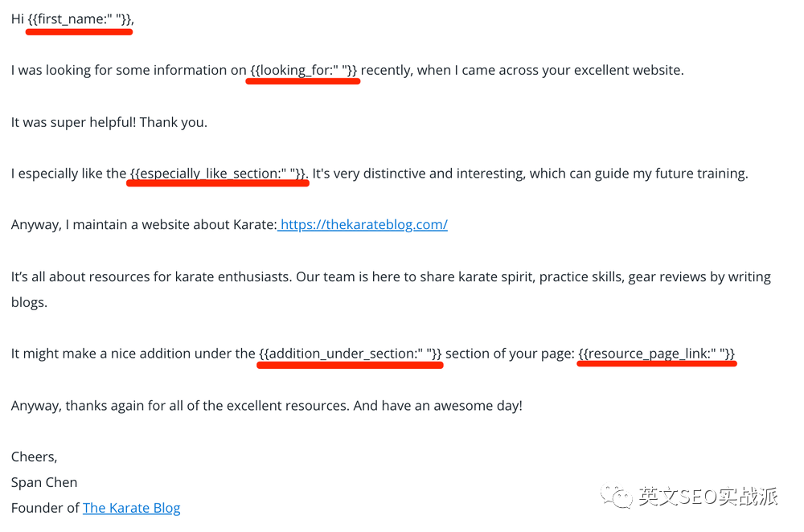
Task: Click "It was super helpful! Thank you." line
Action: [x=109, y=122]
